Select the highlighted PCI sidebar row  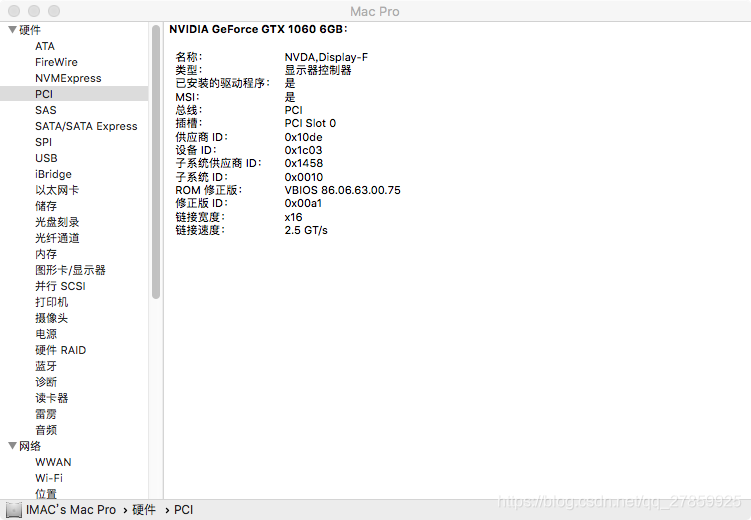pos(74,94)
